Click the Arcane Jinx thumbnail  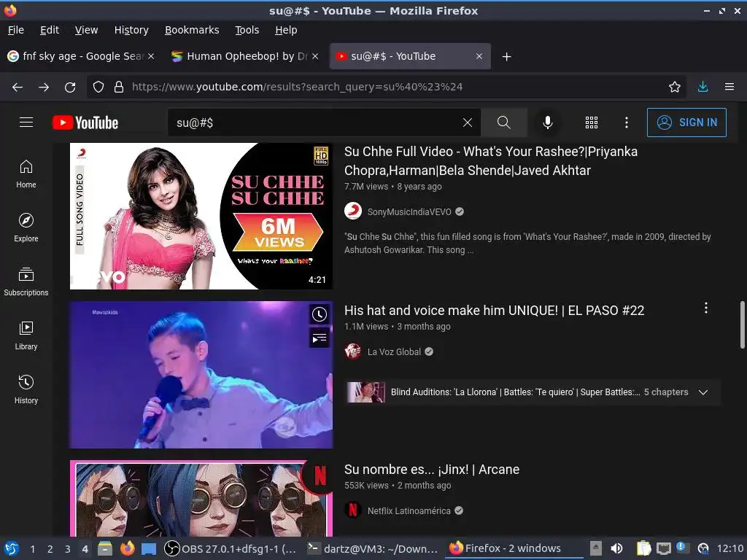[x=201, y=498]
